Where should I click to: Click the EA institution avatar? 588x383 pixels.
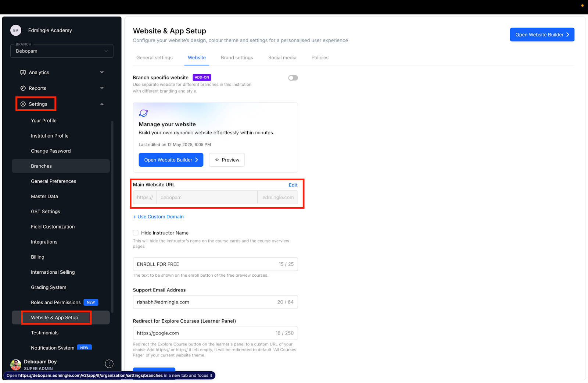16,31
